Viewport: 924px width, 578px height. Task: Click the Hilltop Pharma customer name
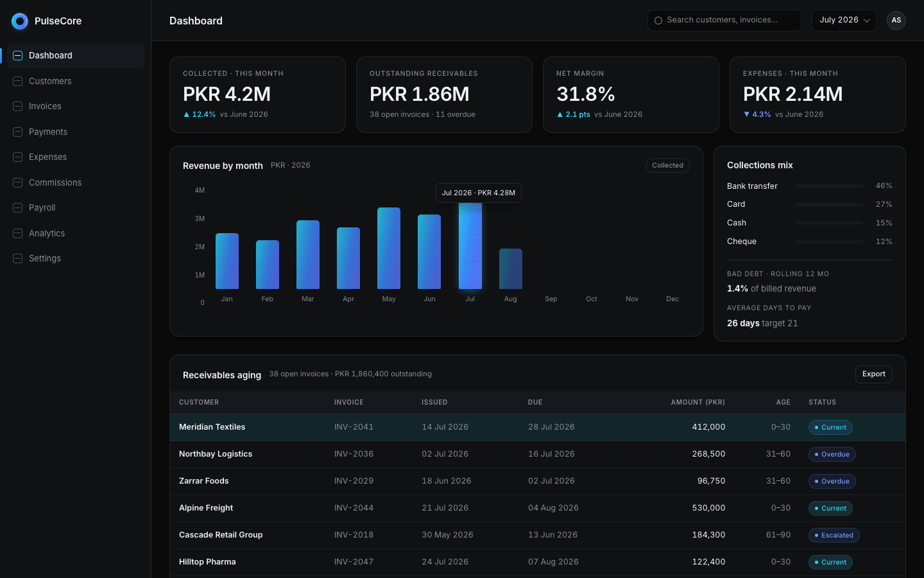pos(207,562)
